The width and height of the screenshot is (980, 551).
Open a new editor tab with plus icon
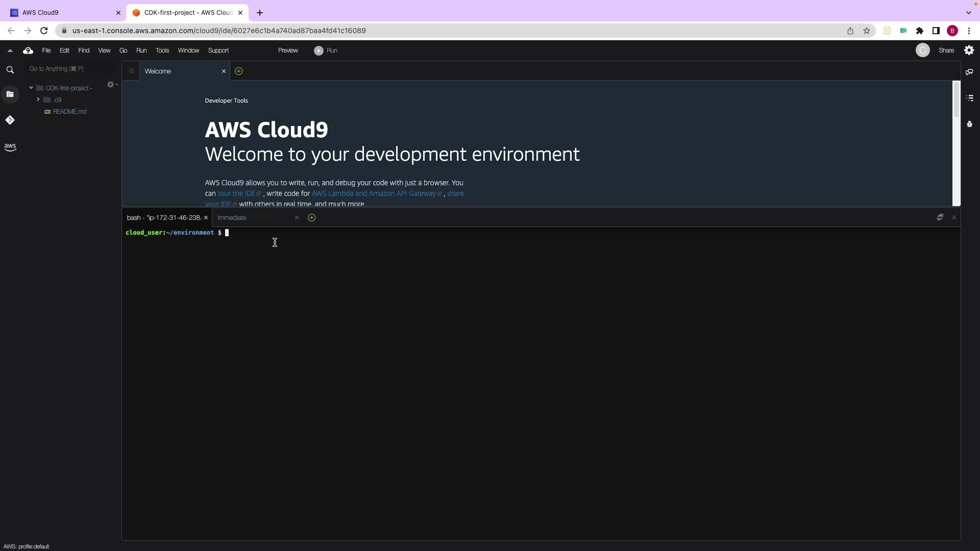[x=238, y=71]
